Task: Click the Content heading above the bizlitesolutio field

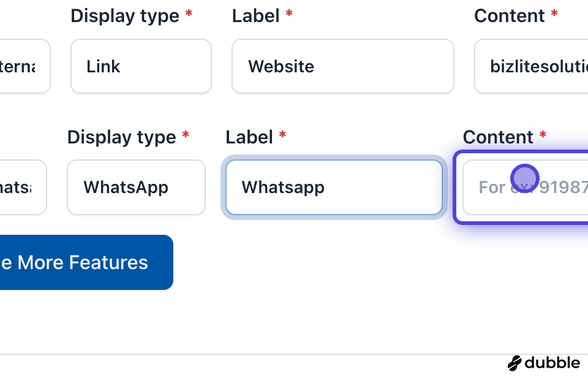Action: (510, 16)
